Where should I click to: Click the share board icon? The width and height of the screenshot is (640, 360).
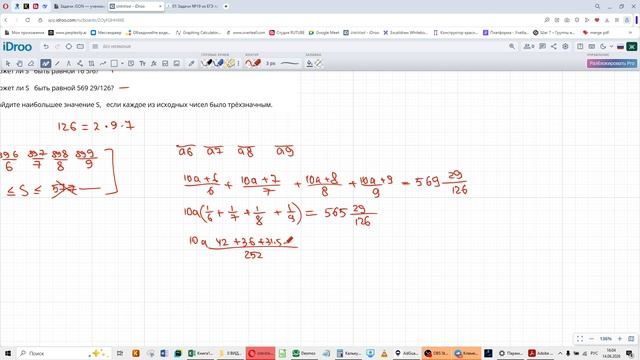coord(553,47)
